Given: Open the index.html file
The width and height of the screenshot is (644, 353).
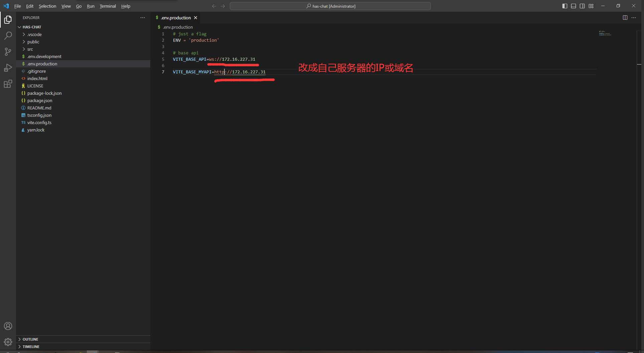Looking at the screenshot, I should pos(83,78).
